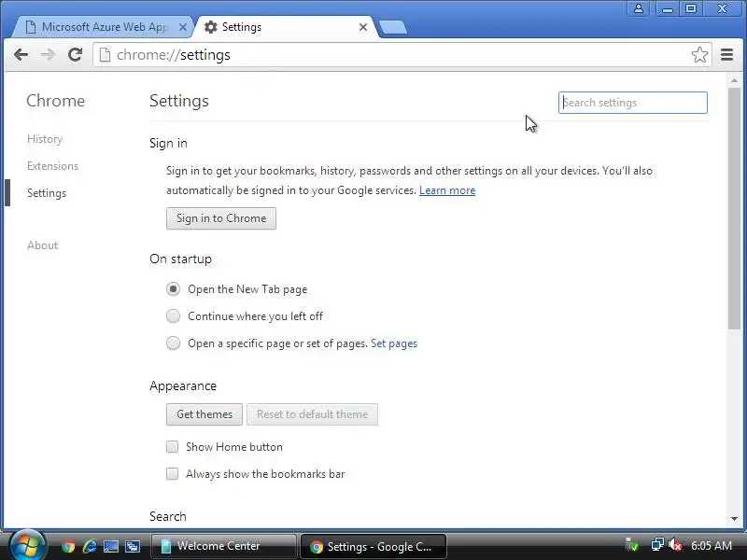Minimize the Chrome window

click(668, 8)
